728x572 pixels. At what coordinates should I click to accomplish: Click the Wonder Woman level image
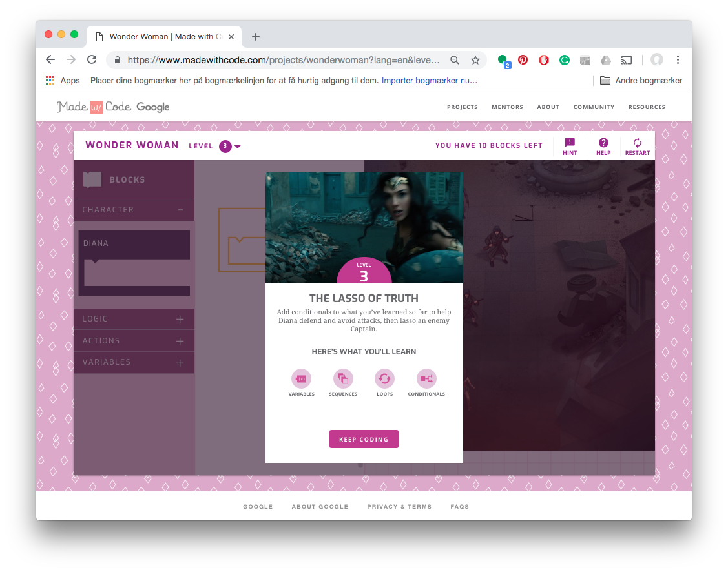point(364,228)
